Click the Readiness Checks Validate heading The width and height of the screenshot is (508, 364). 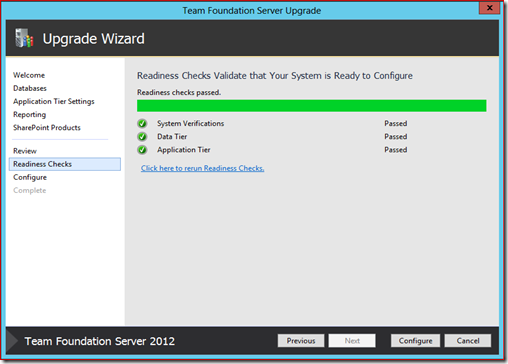coord(275,76)
